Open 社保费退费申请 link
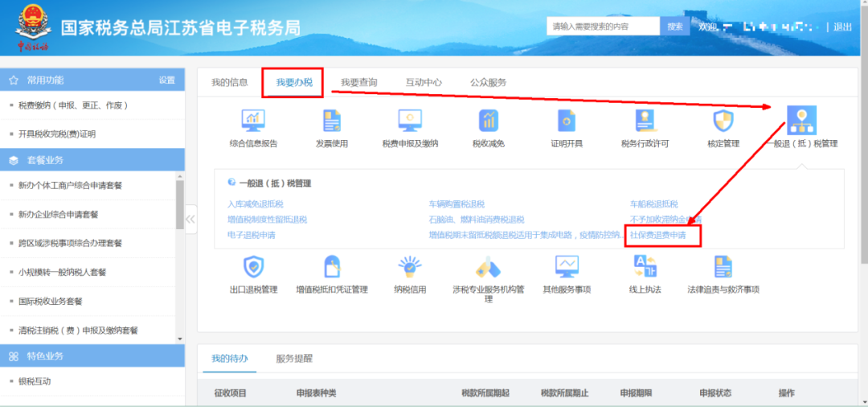This screenshot has height=407, width=868. pyautogui.click(x=657, y=236)
